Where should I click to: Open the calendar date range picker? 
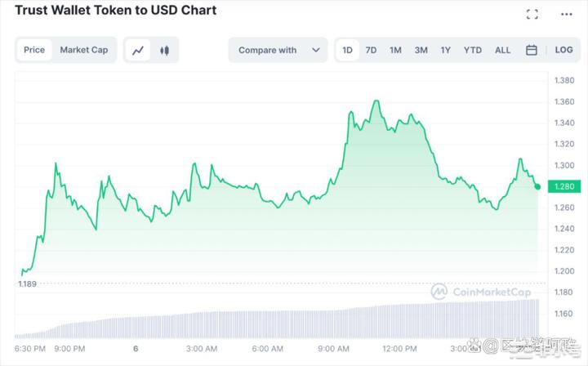coord(532,50)
